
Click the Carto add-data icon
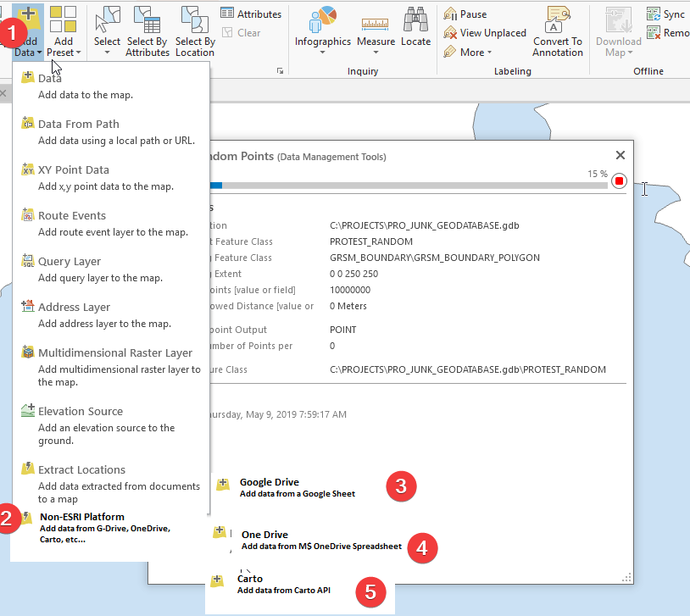tap(216, 580)
